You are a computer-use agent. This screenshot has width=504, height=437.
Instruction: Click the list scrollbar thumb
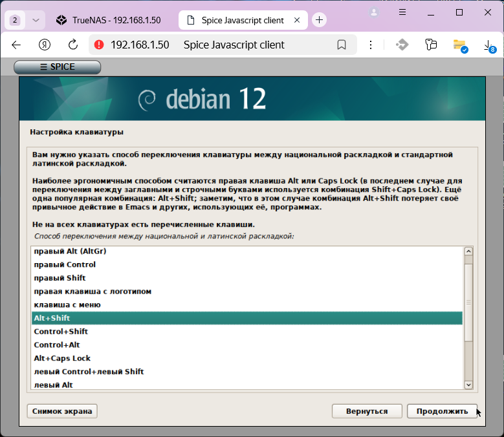click(468, 303)
